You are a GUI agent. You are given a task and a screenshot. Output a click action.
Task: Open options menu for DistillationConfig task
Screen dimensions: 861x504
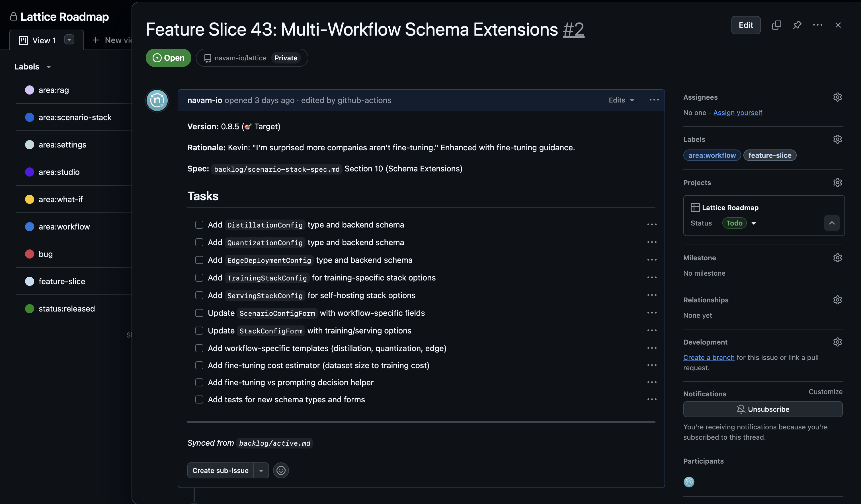pyautogui.click(x=651, y=224)
